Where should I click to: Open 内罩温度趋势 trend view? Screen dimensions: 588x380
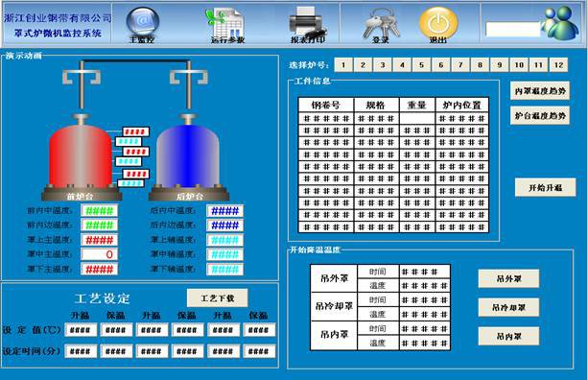click(x=540, y=91)
